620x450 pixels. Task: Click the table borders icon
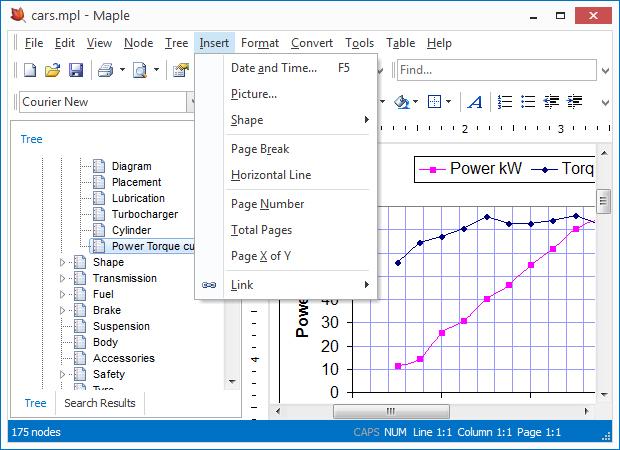[x=434, y=102]
